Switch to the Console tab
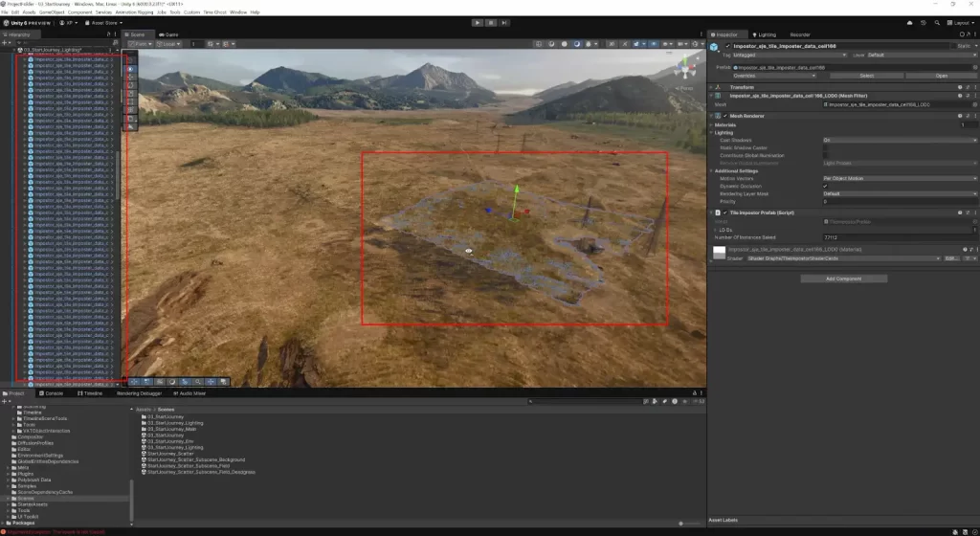 54,393
